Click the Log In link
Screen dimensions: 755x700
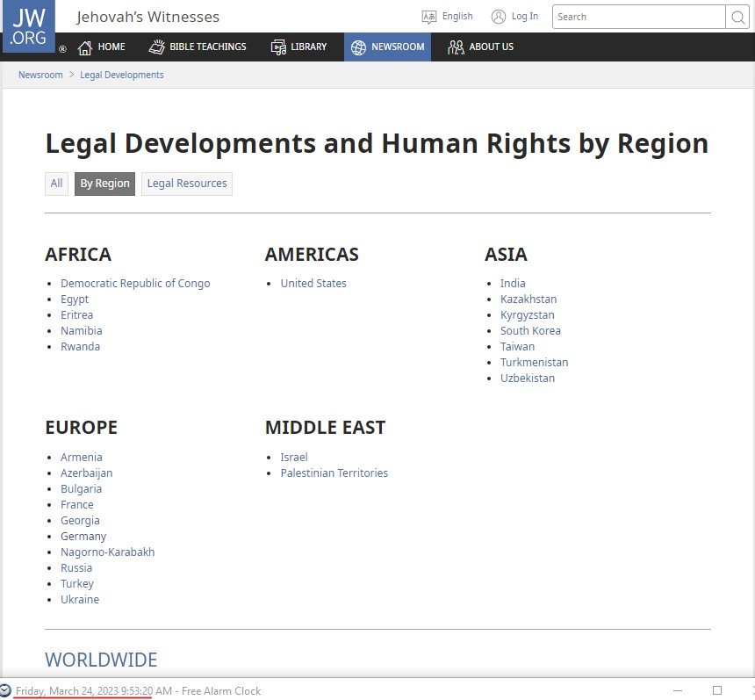[x=525, y=17]
